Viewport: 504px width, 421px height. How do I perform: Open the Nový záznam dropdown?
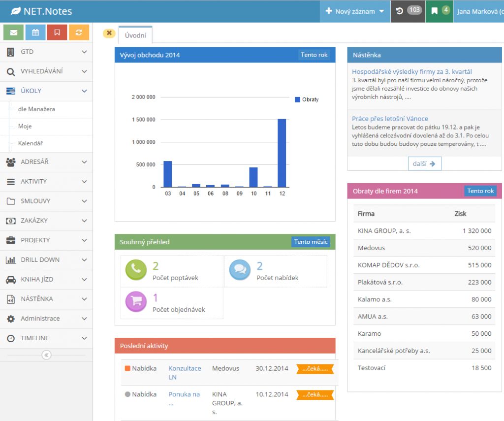(355, 11)
